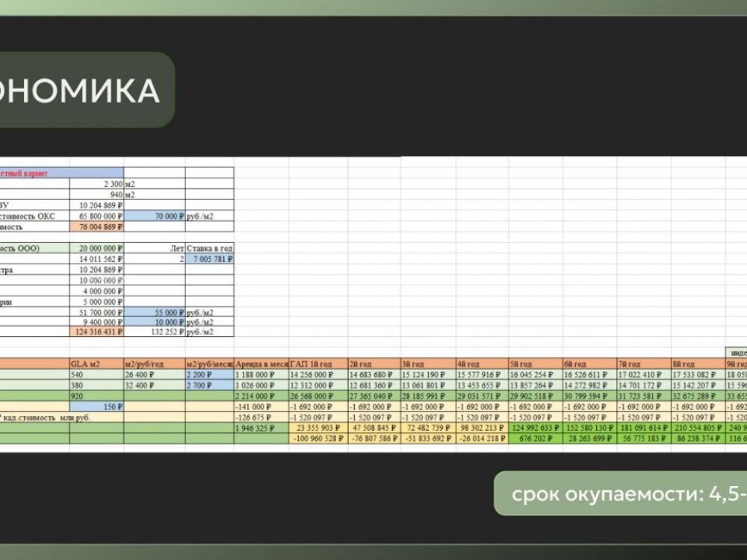Click the green cell 676 202 ₽
Viewport: 747px width, 560px height.
point(536,439)
